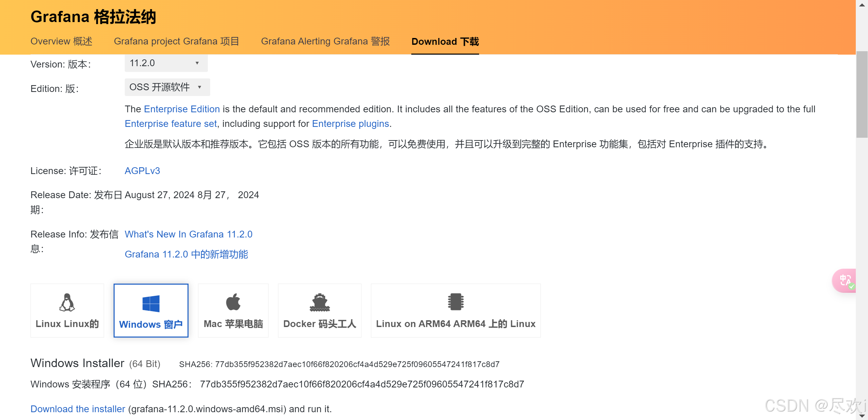Select the Docker ship icon
This screenshot has width=868, height=420.
click(319, 302)
